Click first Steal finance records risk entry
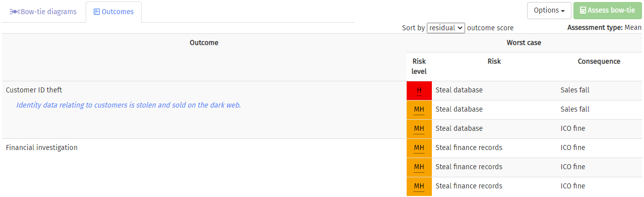 tap(469, 147)
